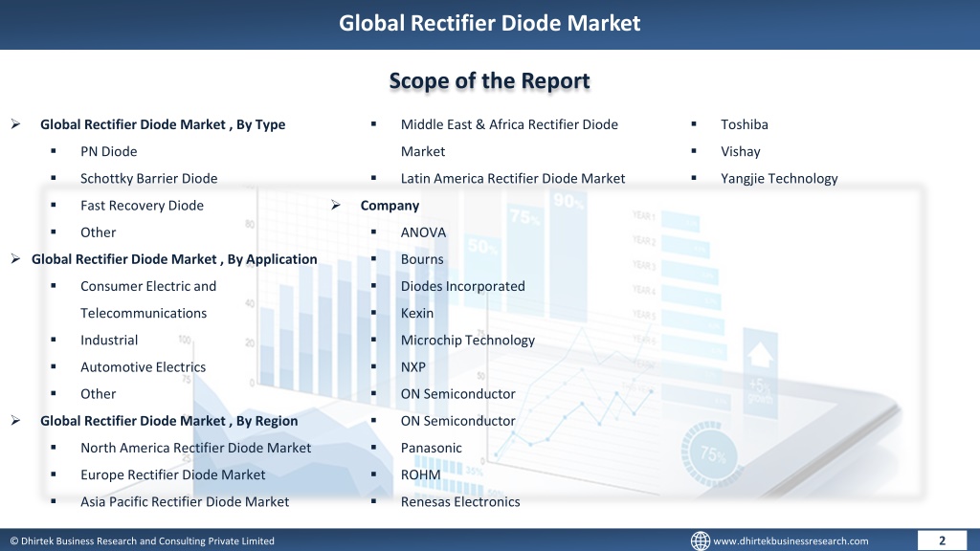
Task: Click arrow bullet beside 'Company' heading
Action: click(336, 205)
